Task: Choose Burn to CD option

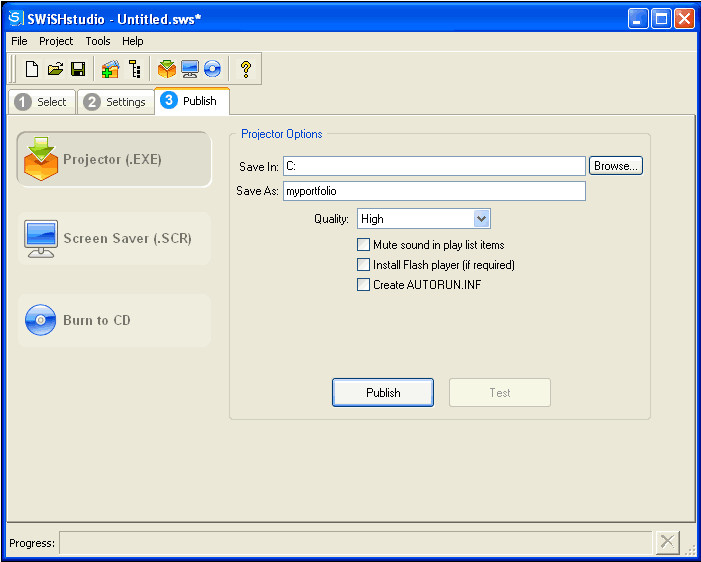Action: point(114,320)
